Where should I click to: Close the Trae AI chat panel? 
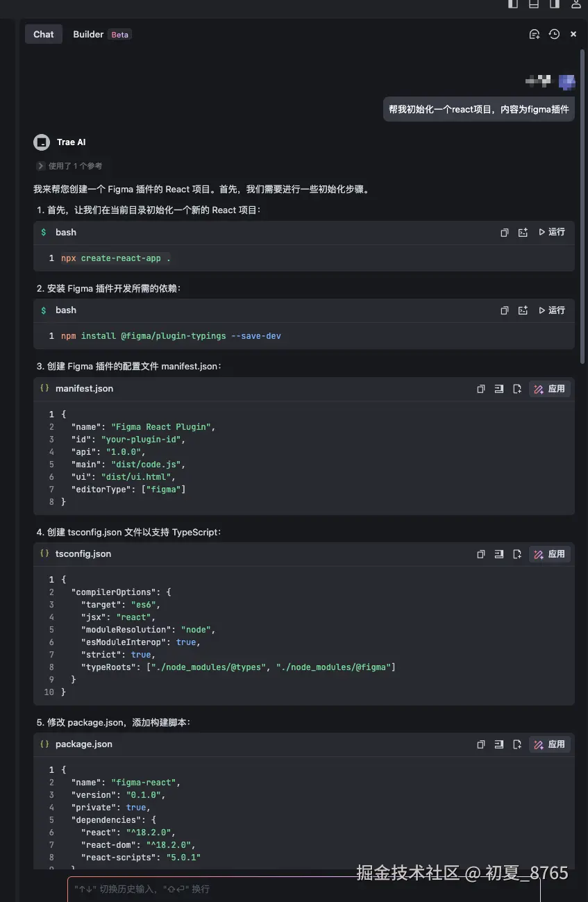point(573,34)
